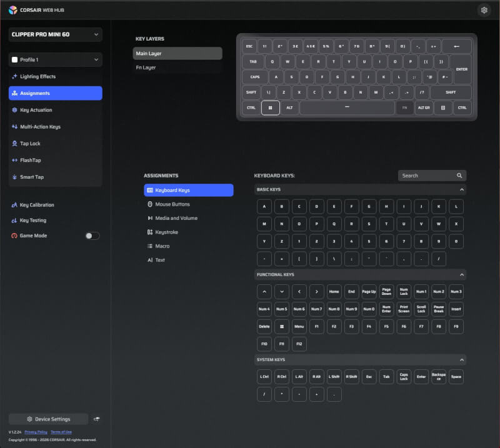Click the search magnifier icon
This screenshot has width=500, height=448.
coord(459,176)
